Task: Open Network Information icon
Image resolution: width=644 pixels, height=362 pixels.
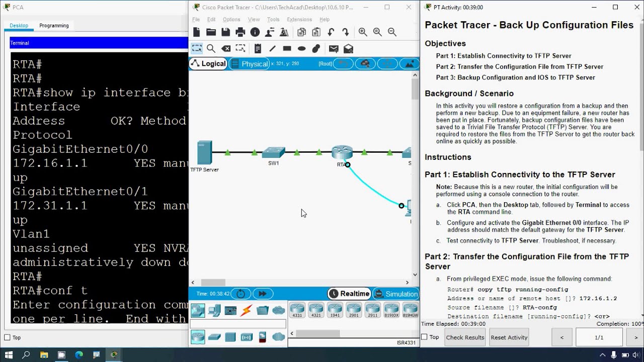Action: tap(255, 32)
